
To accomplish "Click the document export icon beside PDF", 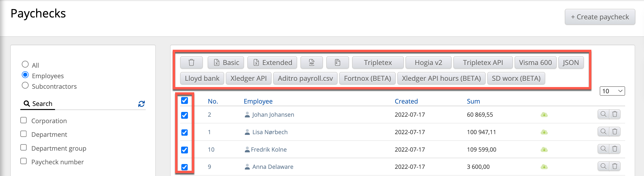I will pyautogui.click(x=337, y=62).
